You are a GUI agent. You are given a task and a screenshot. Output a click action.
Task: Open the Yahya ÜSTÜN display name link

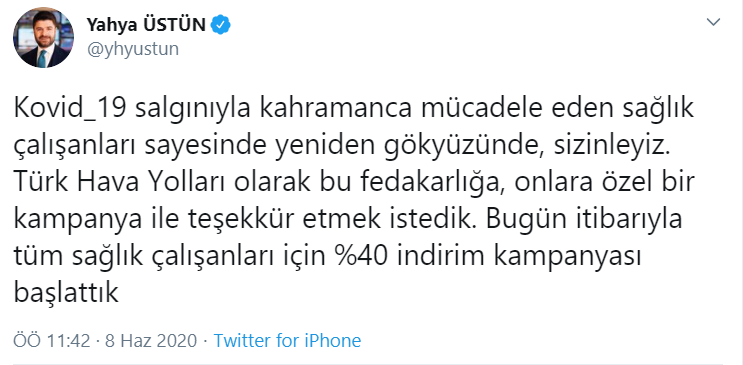[x=146, y=25]
